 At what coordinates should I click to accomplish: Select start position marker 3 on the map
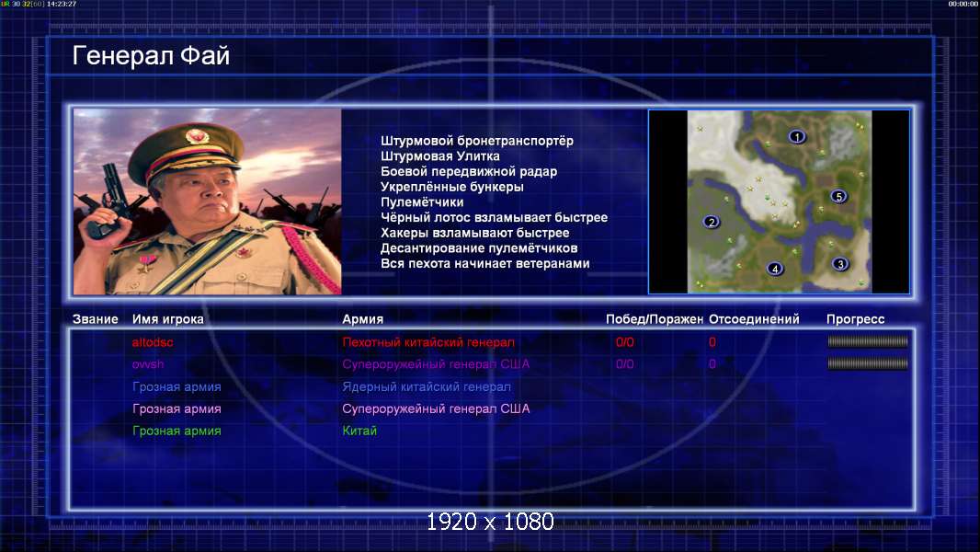point(840,264)
